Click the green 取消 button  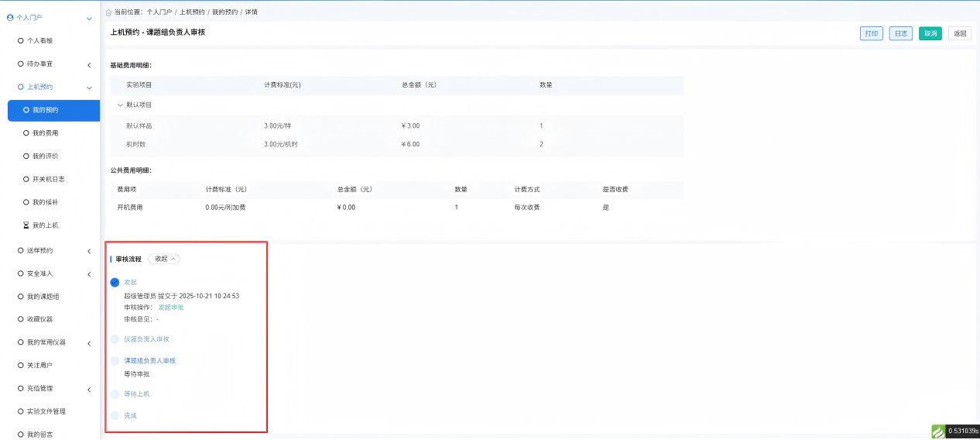pos(930,33)
